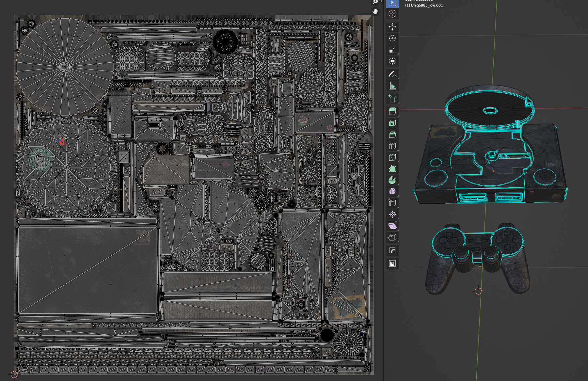Expand the UV editor sidebar with the arrow
The height and width of the screenshot is (381, 588).
coord(381,1)
